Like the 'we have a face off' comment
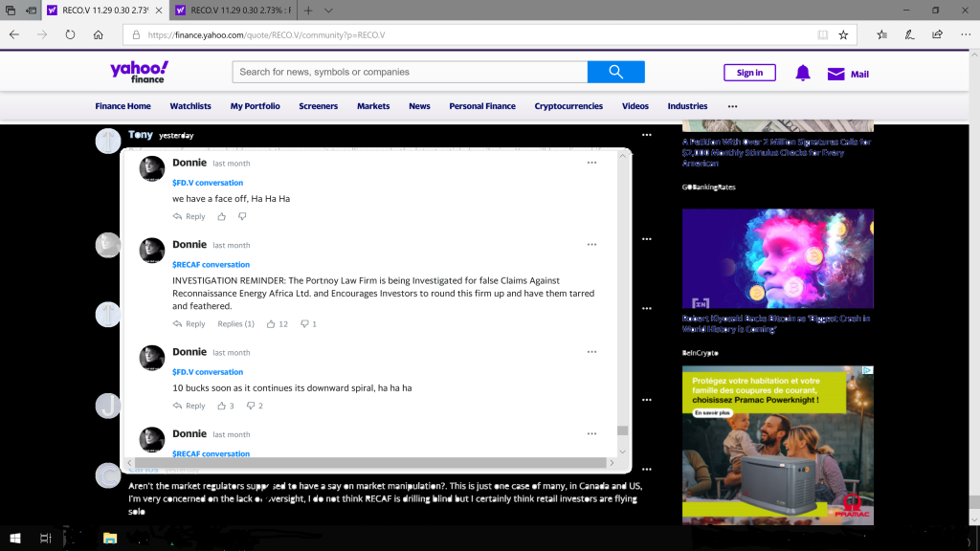 (x=221, y=217)
